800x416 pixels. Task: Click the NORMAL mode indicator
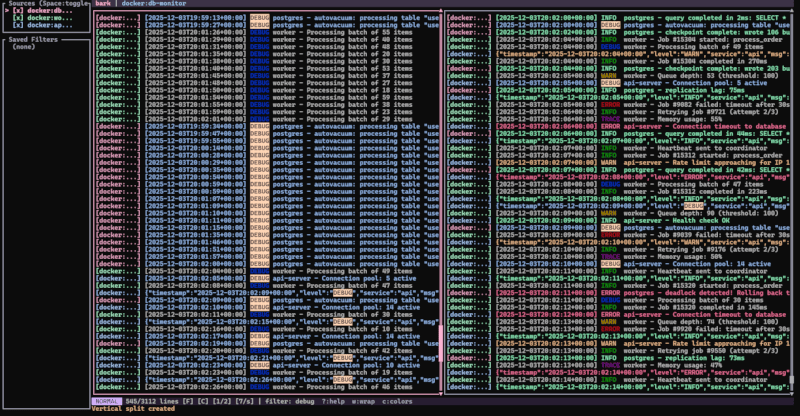107,401
